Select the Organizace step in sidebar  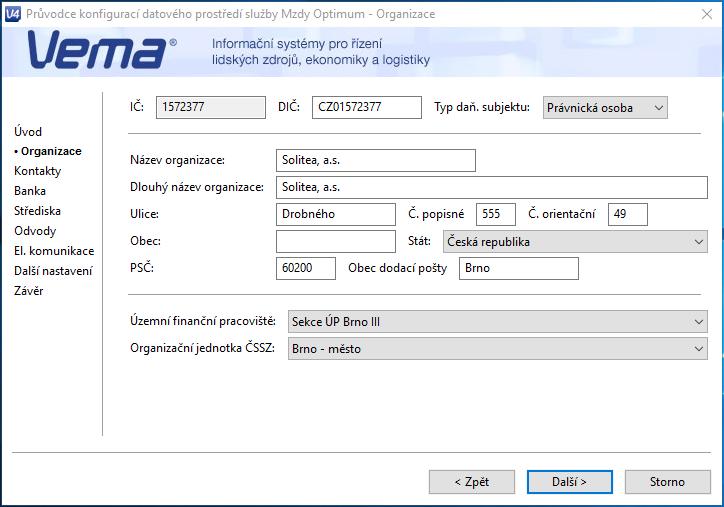(48, 151)
